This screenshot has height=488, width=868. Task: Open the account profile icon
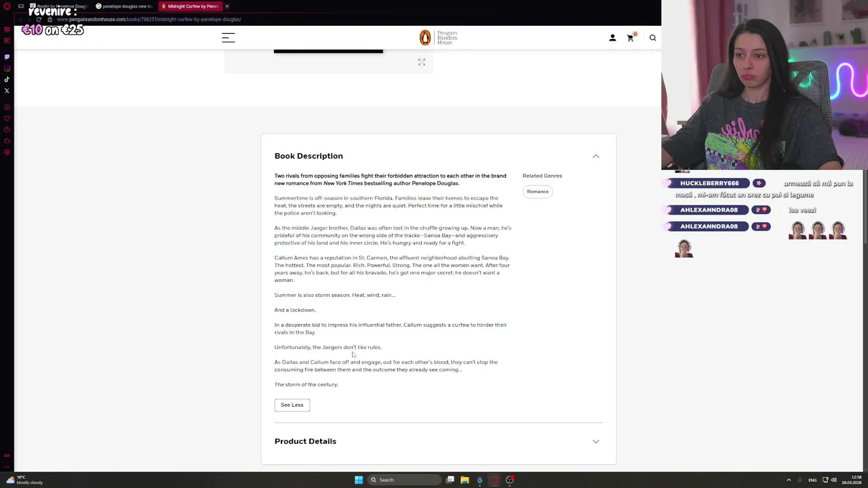[x=612, y=38]
